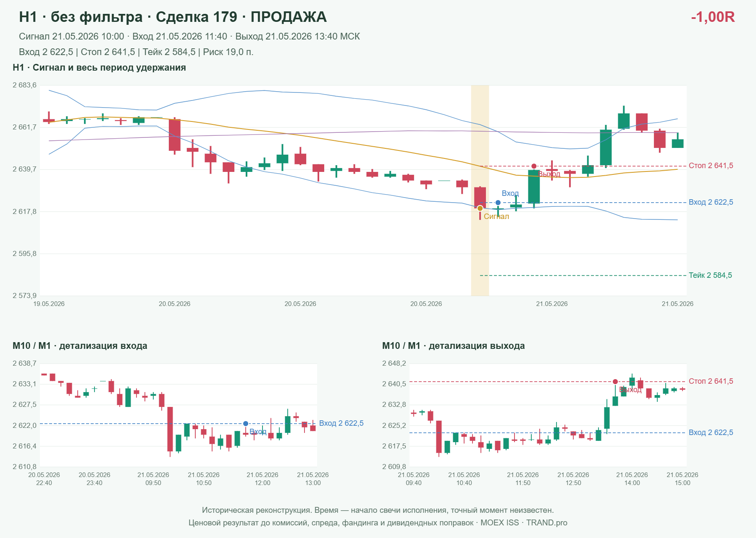This screenshot has width=756, height=538.
Task: Click 'Вход 2 622,5' label beside the entry detail chart
Action: pos(341,423)
